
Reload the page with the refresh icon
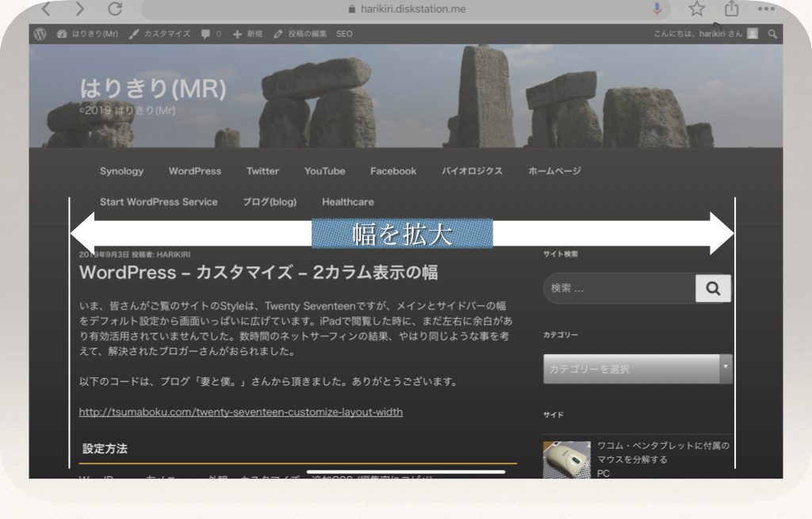coord(116,8)
